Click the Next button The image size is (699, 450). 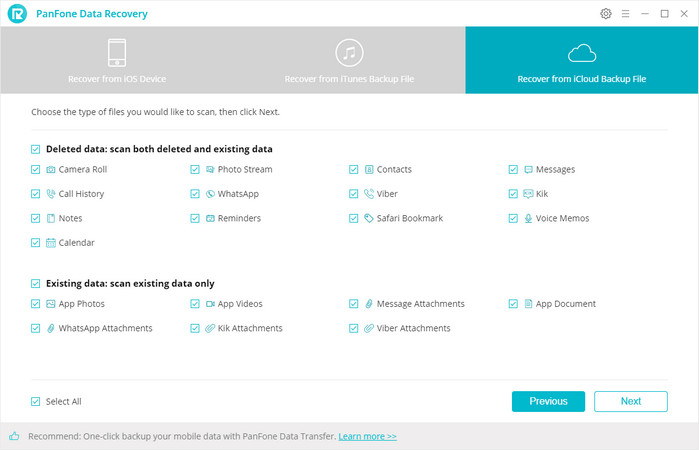pyautogui.click(x=631, y=401)
